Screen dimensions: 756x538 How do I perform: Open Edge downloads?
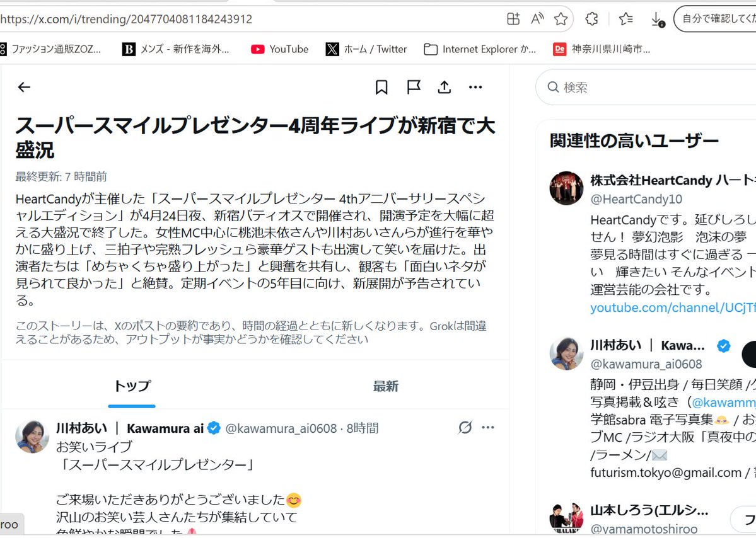click(x=656, y=20)
